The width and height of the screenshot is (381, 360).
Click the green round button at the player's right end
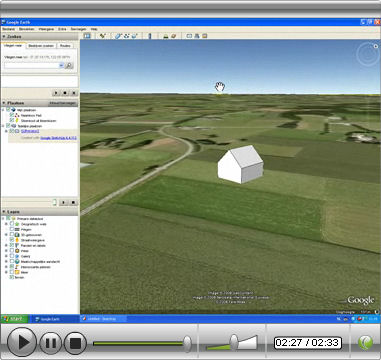[x=365, y=342]
